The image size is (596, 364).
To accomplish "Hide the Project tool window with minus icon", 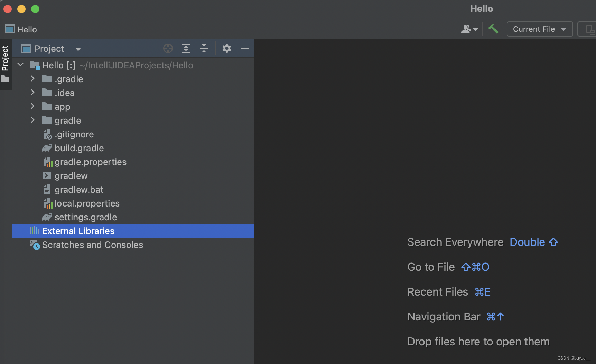I will point(245,48).
